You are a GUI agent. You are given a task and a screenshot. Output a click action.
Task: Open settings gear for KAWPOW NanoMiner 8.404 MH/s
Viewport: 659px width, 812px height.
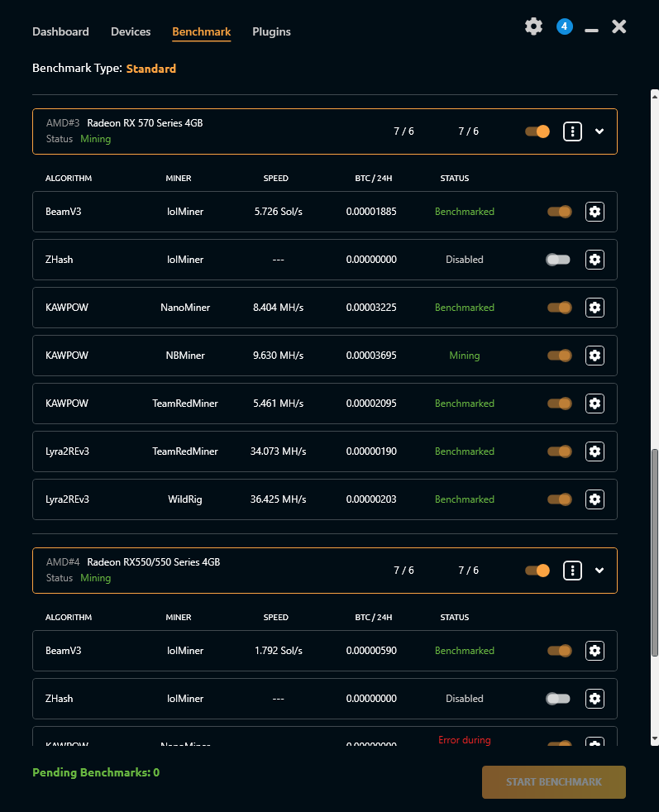[x=595, y=308]
